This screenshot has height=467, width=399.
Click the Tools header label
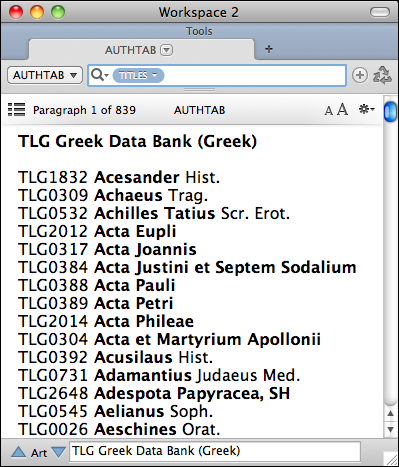[x=199, y=31]
